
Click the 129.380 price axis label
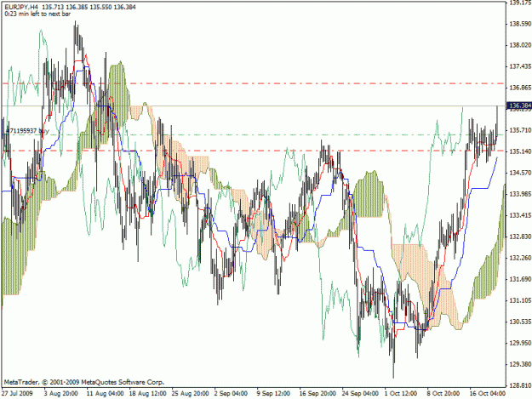click(x=520, y=364)
